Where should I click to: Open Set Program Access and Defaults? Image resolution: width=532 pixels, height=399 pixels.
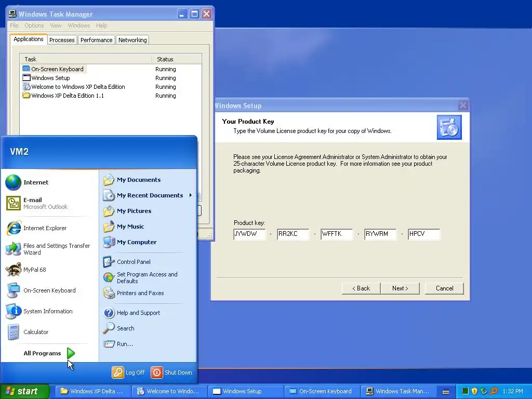[140, 277]
